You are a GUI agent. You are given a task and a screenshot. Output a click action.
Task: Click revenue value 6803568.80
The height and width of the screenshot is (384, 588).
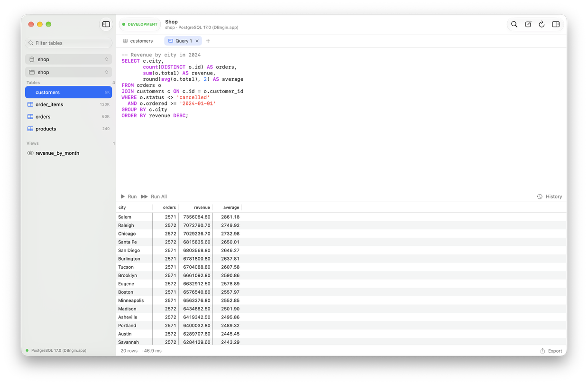point(196,250)
